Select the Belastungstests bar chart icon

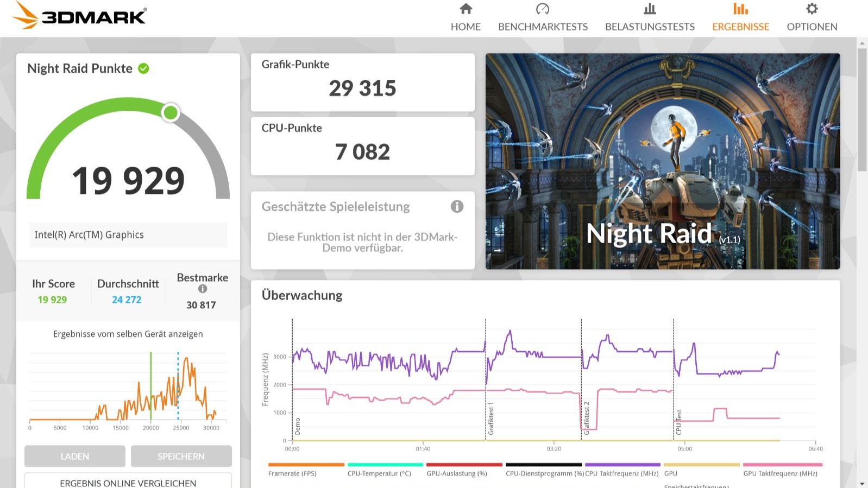click(x=650, y=9)
